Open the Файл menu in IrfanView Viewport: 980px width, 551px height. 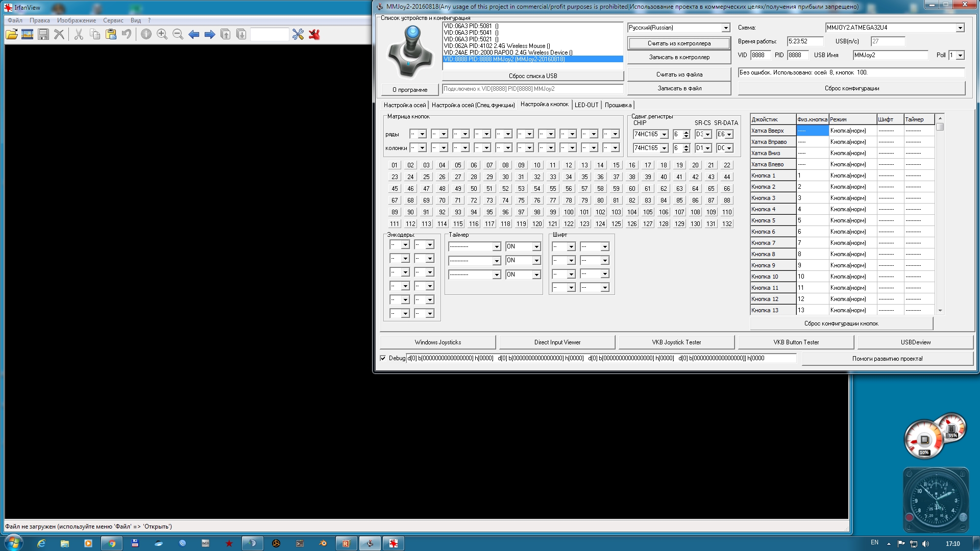click(x=15, y=20)
